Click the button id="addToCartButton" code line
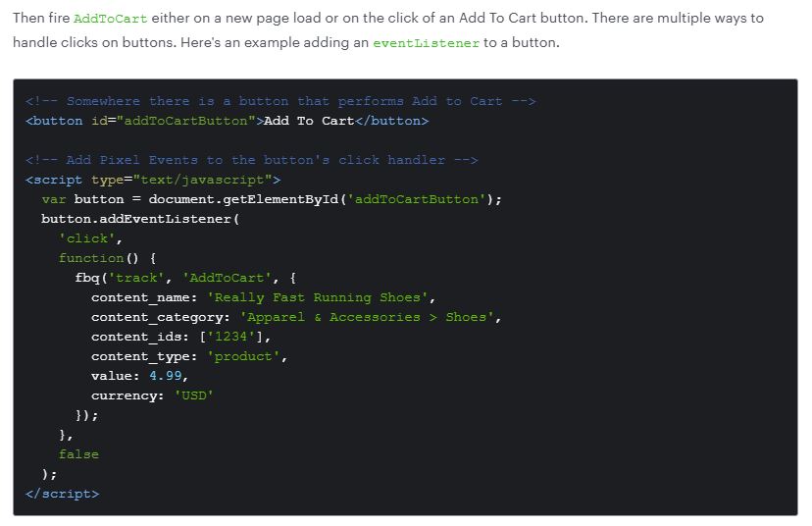This screenshot has width=812, height=526. 227,121
